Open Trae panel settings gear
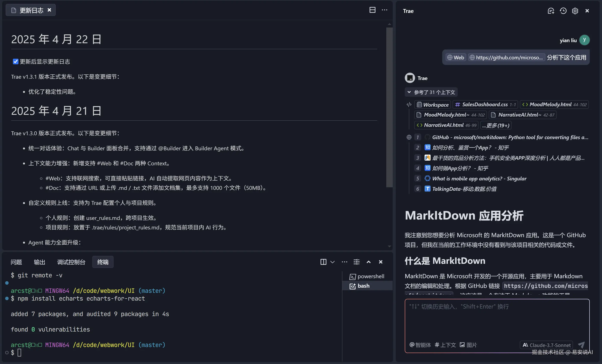602x364 pixels. click(x=575, y=11)
